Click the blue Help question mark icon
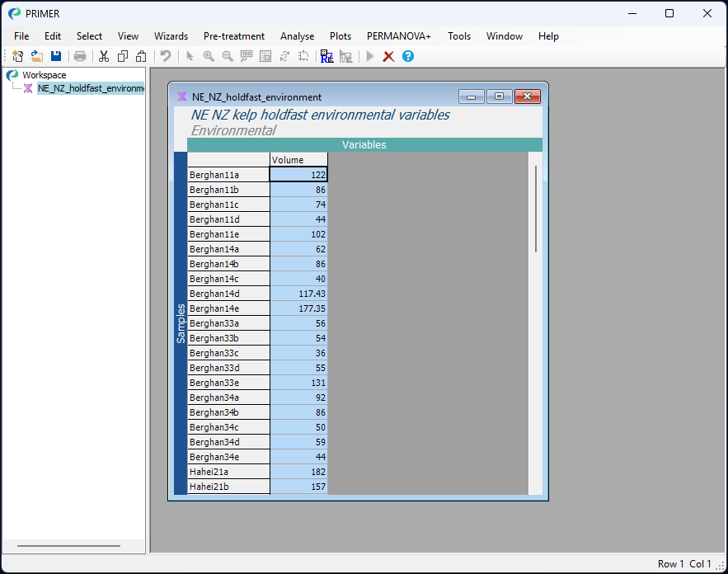This screenshot has height=574, width=728. pyautogui.click(x=407, y=56)
